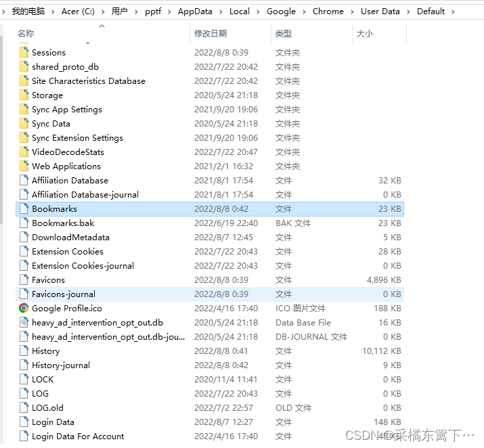Screen dimensions: 484x448
Task: Navigate to 我的电脑 in the address bar
Action: [x=28, y=12]
